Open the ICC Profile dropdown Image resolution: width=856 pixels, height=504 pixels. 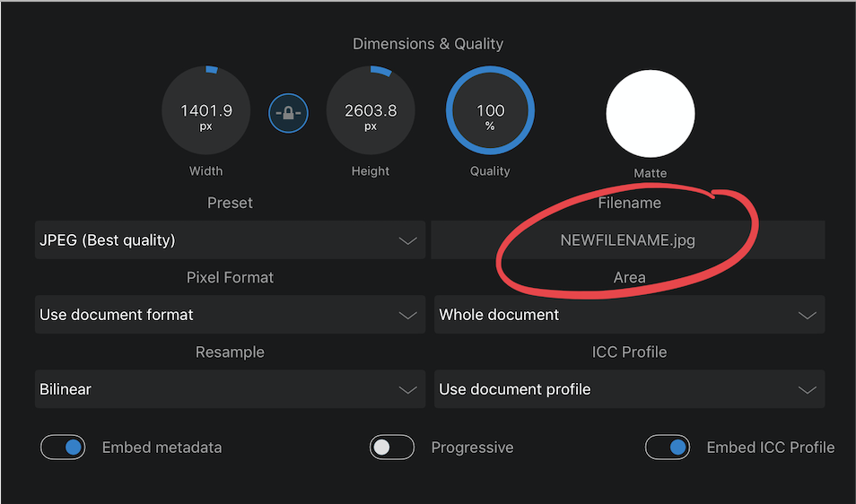pos(629,389)
